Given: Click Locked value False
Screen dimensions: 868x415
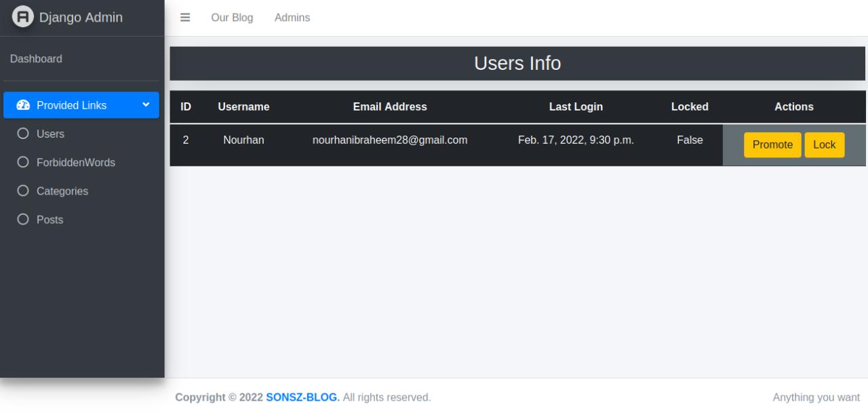Looking at the screenshot, I should [x=690, y=140].
